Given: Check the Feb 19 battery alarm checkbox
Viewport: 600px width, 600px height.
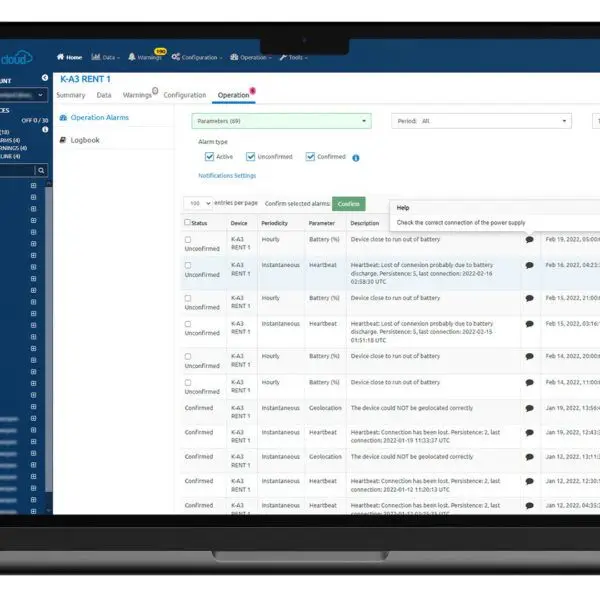Looking at the screenshot, I should pos(188,240).
